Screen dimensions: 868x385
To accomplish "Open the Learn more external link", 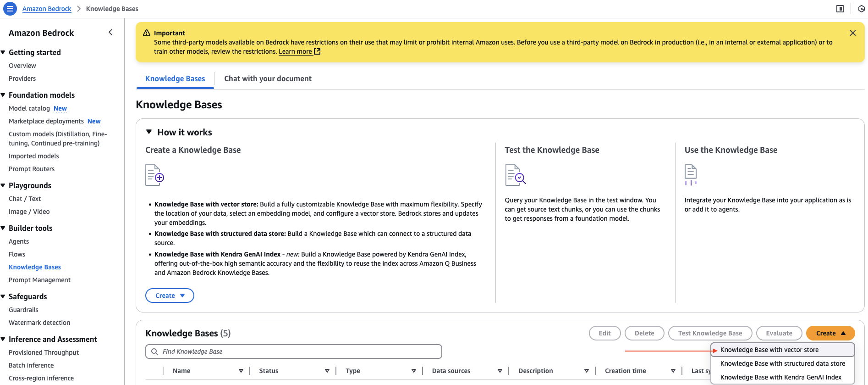I will point(299,51).
